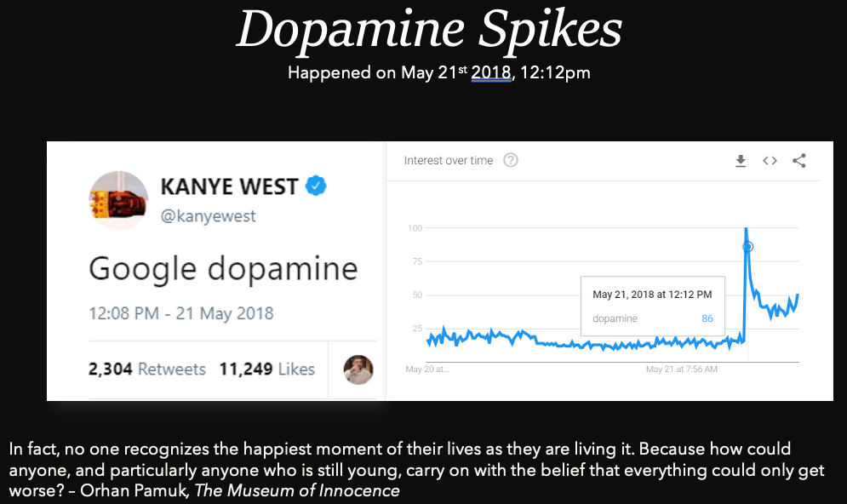Open the tweet timestamp 12:08 PM - 21 May 2018
This screenshot has width=847, height=504.
point(181,313)
